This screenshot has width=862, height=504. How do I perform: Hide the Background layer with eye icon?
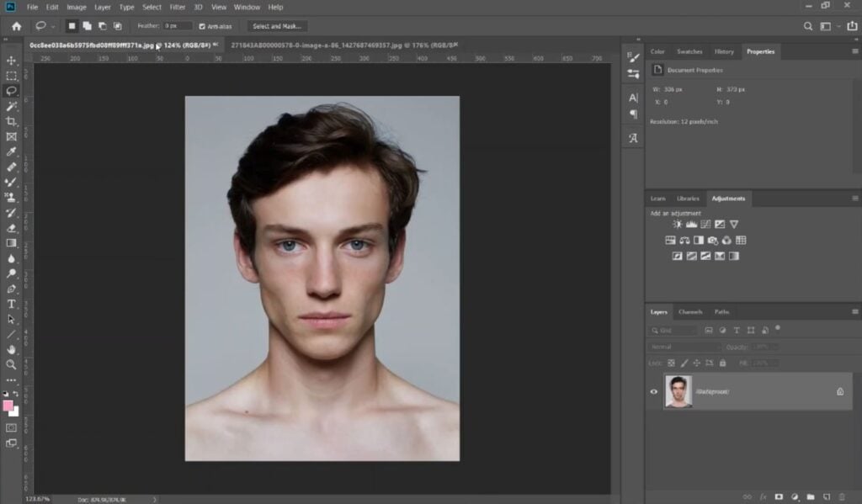(653, 392)
